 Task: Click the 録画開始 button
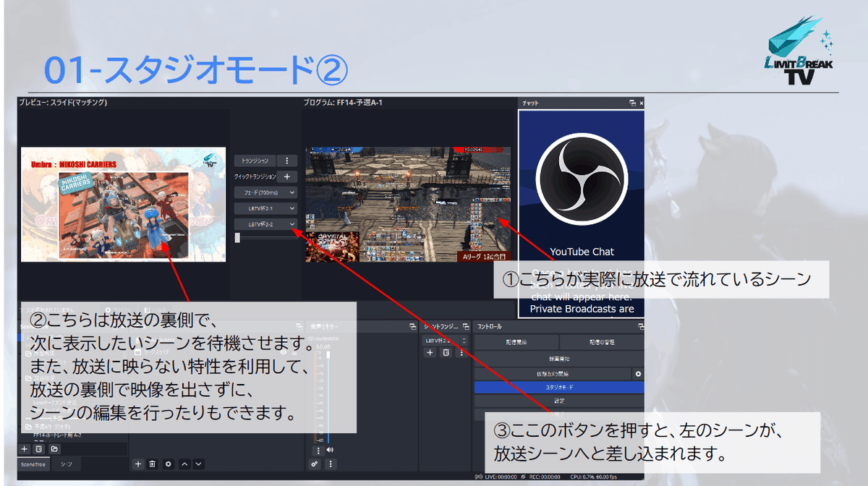tap(559, 359)
